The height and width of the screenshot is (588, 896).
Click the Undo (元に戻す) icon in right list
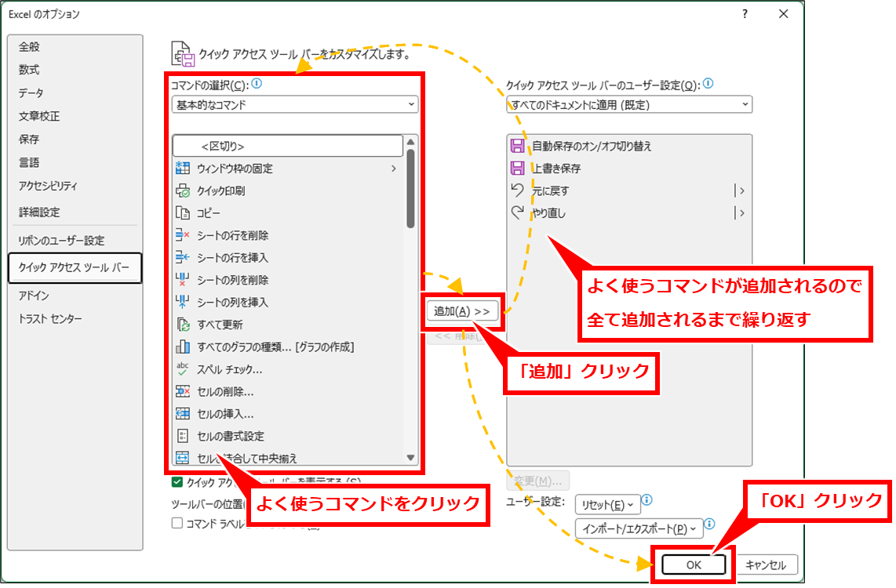[x=518, y=191]
